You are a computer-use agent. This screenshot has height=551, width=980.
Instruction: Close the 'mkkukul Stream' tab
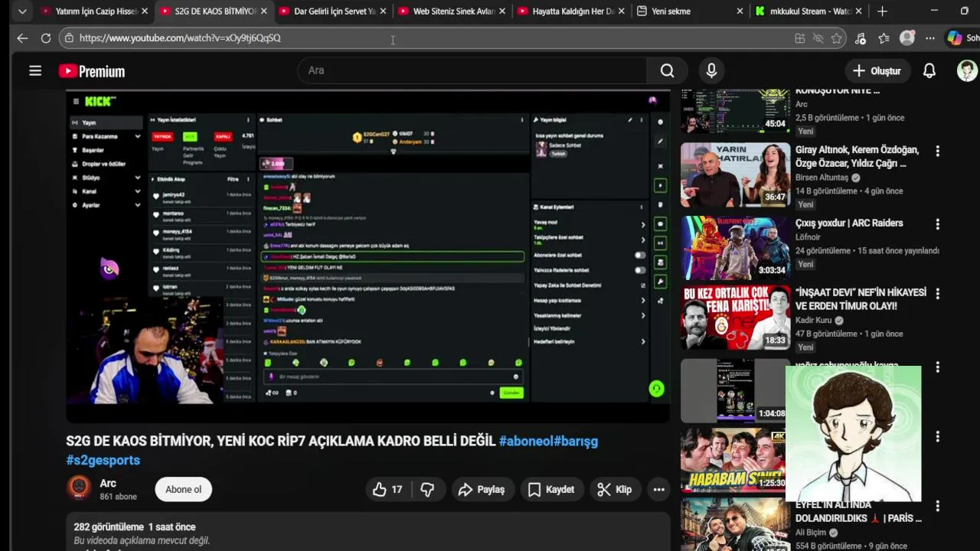858,11
